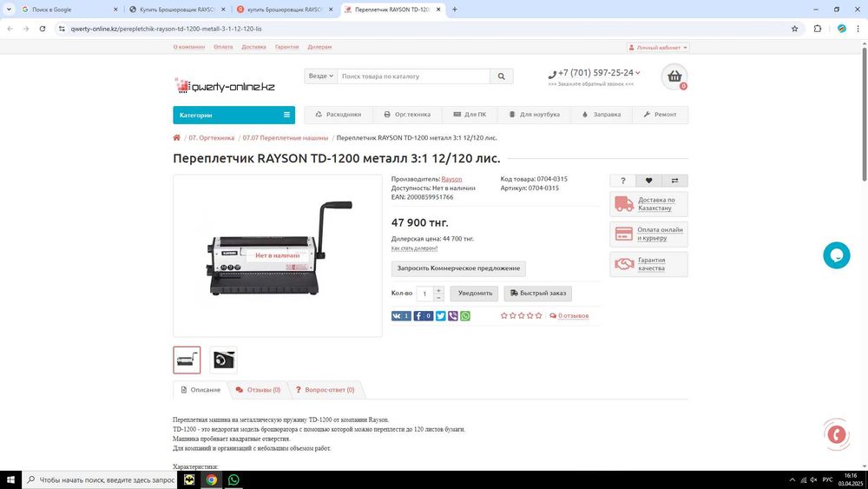Viewport: 868px width, 489px height.
Task: Click the qwerty-online.kz logo
Action: (x=224, y=86)
